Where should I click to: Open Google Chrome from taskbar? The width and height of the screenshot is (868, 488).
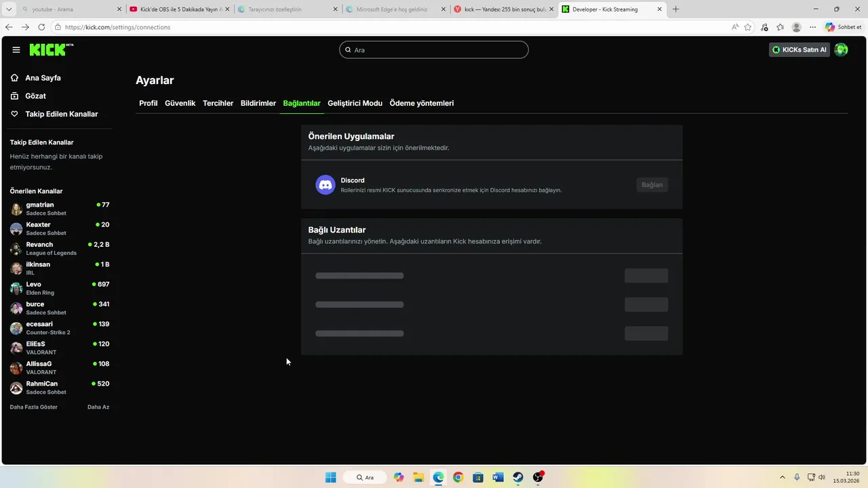point(458,477)
